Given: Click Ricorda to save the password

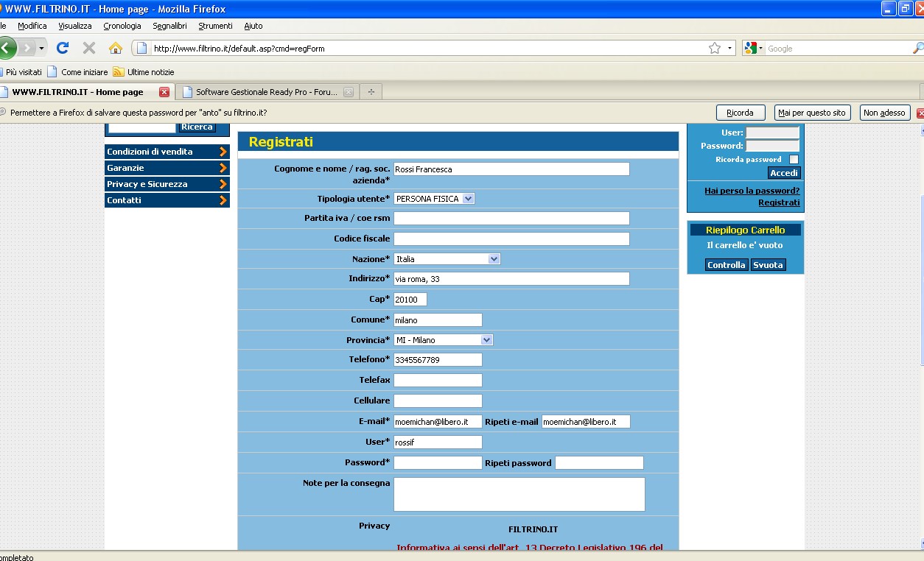Looking at the screenshot, I should [740, 113].
